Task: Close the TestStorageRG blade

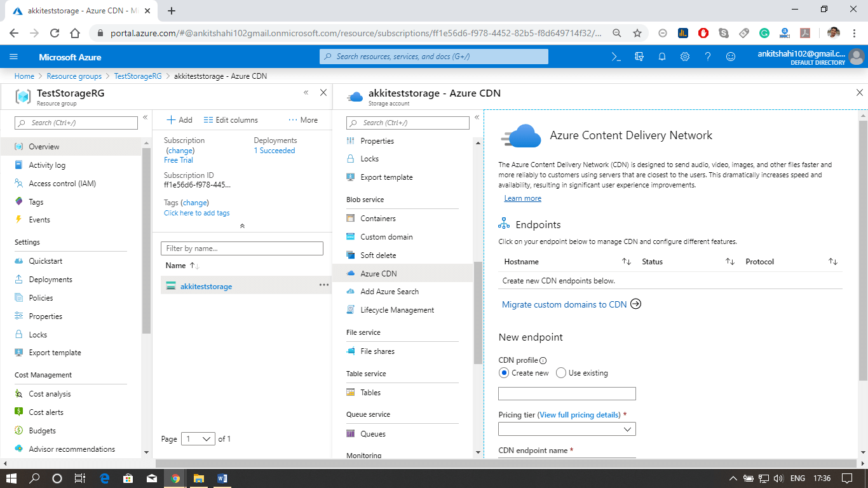Action: [323, 93]
